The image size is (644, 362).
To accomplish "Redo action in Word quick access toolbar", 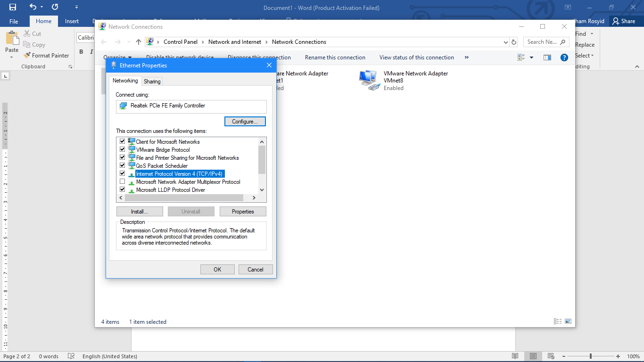I will (55, 7).
